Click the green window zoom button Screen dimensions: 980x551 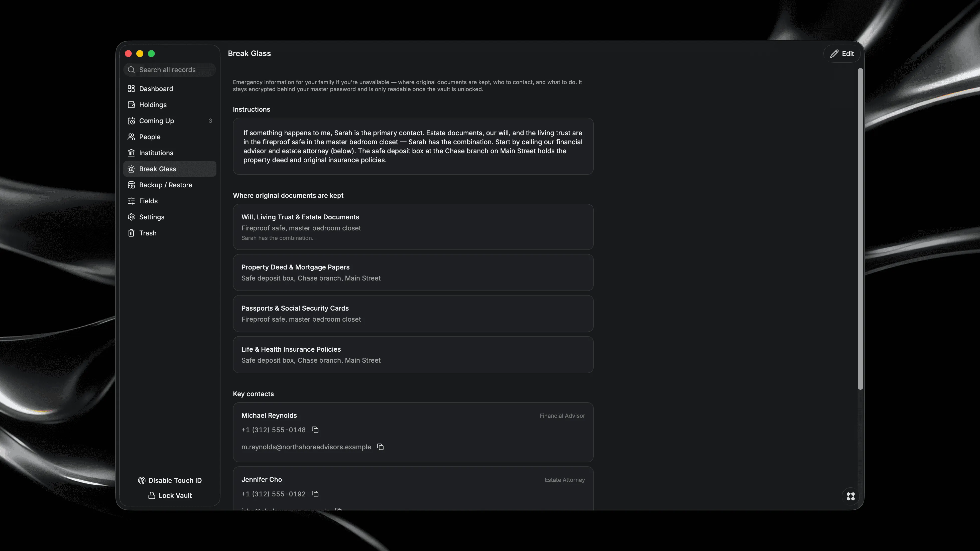click(151, 54)
